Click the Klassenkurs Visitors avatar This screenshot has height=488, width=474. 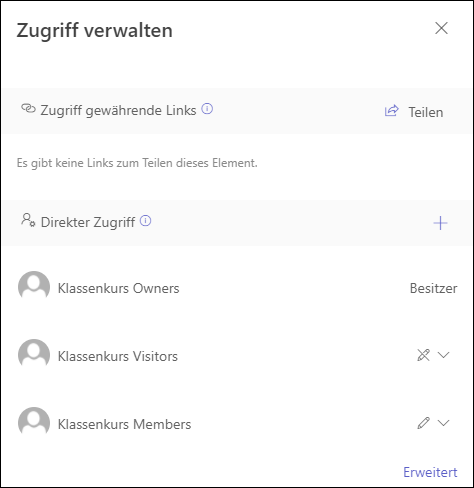coord(34,355)
